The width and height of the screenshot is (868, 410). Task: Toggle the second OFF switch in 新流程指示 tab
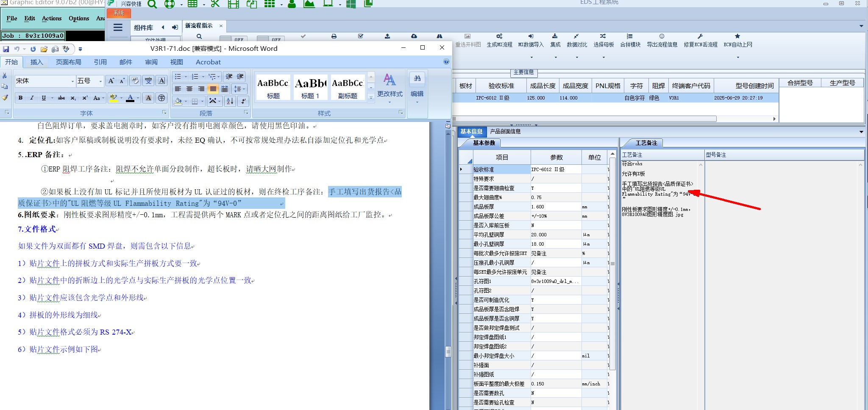click(x=270, y=39)
